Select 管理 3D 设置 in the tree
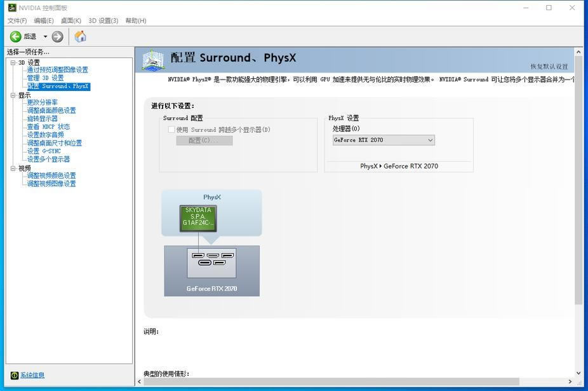The height and width of the screenshot is (391, 588). click(x=45, y=78)
